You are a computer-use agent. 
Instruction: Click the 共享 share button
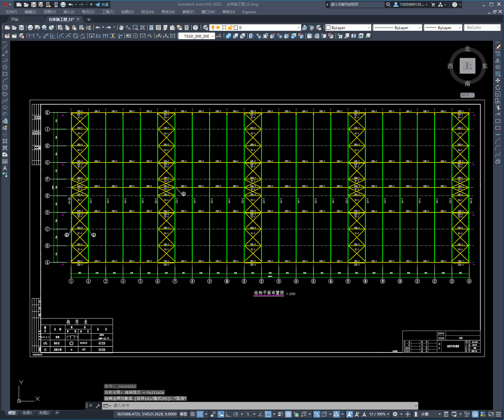coord(102,5)
